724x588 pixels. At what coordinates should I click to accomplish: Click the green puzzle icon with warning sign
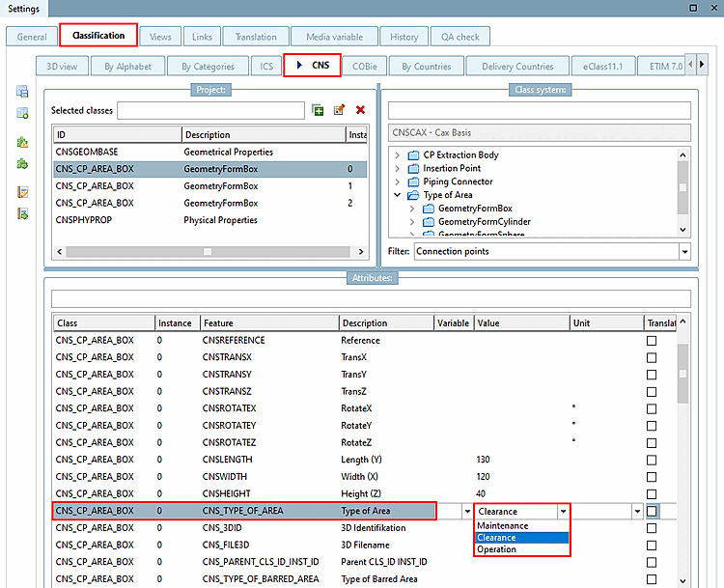click(21, 142)
